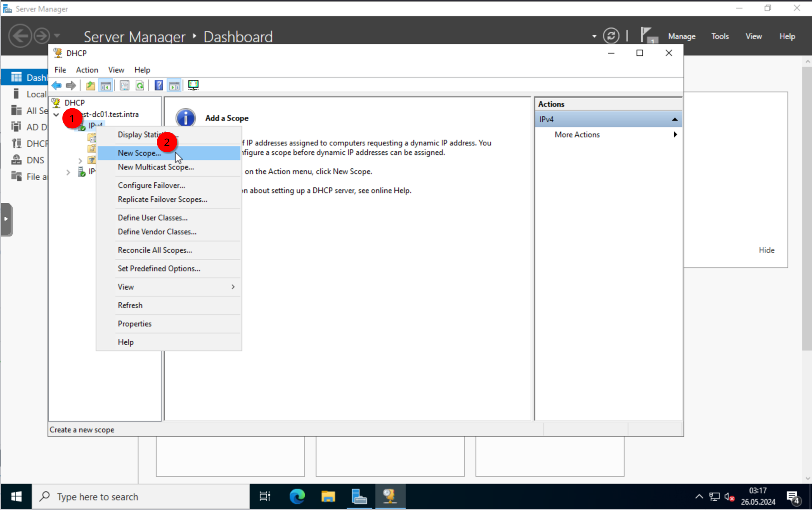Open Windows Start menu

click(16, 496)
